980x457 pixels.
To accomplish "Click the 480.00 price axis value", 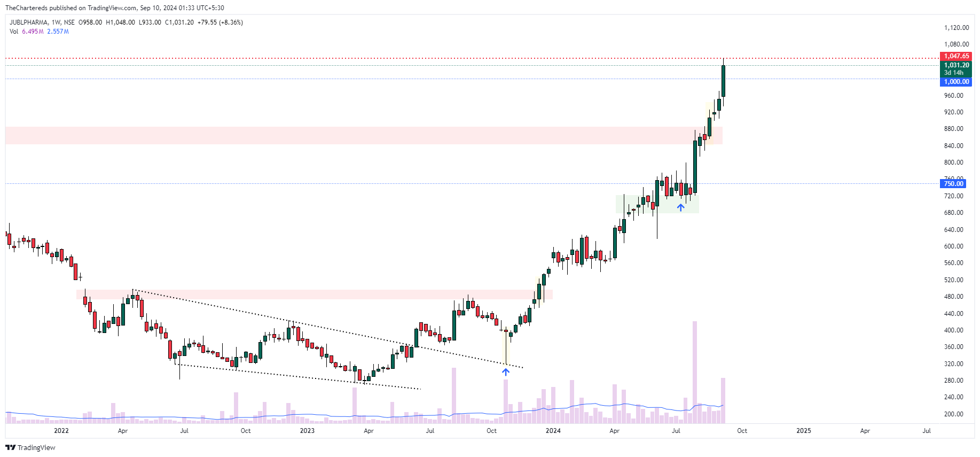I will 954,297.
